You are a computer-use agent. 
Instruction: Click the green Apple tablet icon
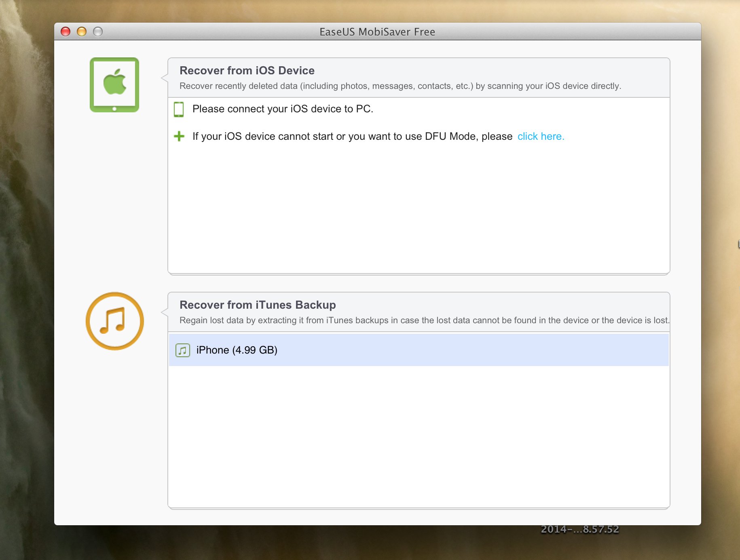114,85
